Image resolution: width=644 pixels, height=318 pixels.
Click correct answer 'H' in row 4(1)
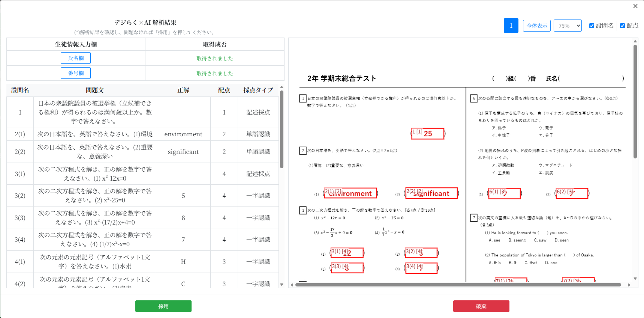pyautogui.click(x=183, y=262)
